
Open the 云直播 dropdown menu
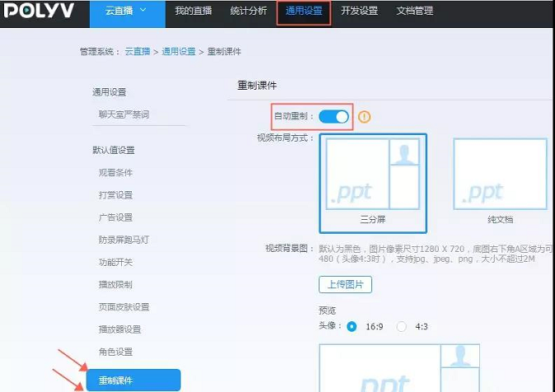(126, 12)
